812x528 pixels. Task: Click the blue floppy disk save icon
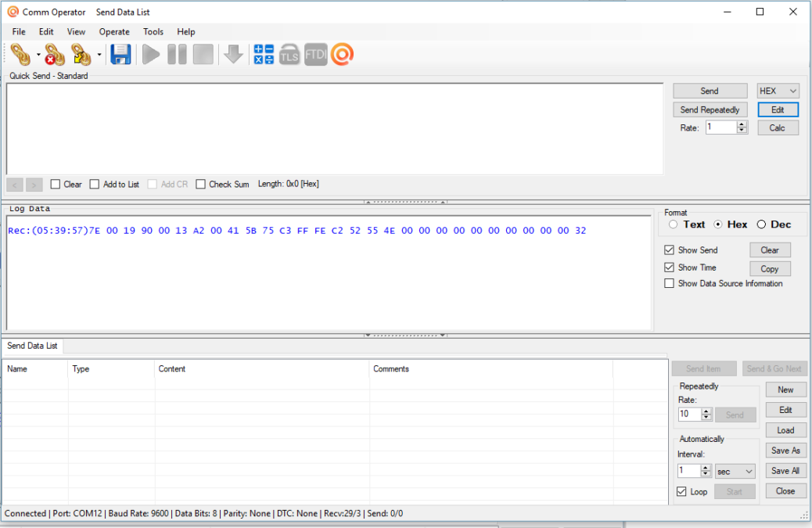pos(120,55)
